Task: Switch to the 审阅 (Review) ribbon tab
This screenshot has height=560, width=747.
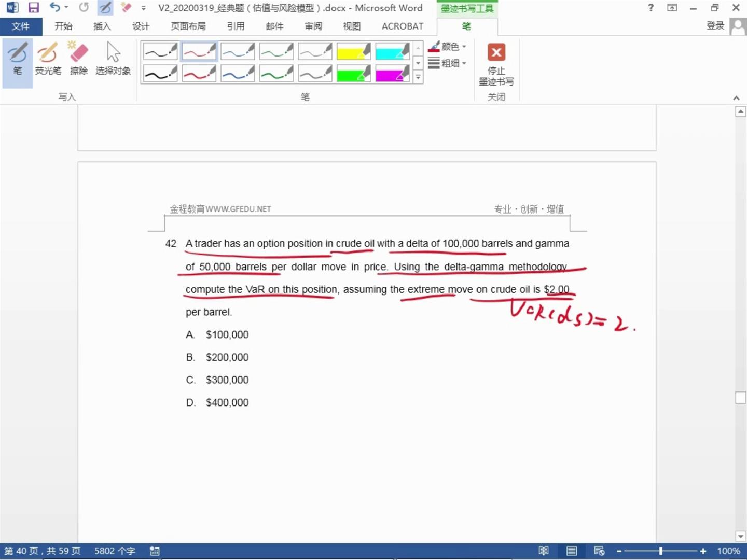Action: pyautogui.click(x=313, y=26)
